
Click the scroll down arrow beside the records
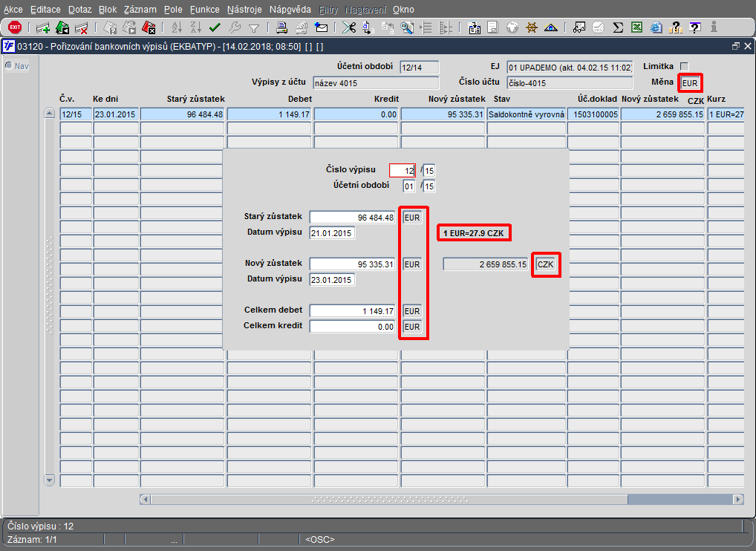tap(49, 480)
